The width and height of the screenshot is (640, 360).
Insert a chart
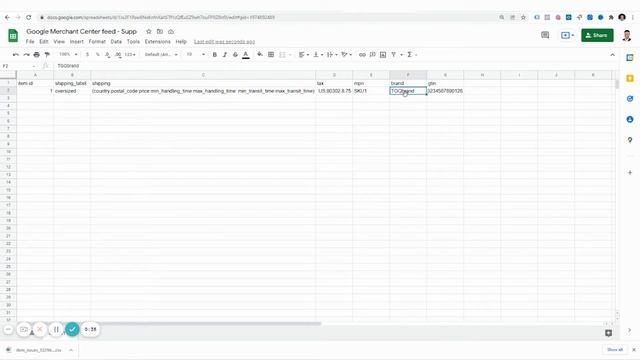pyautogui.click(x=383, y=55)
